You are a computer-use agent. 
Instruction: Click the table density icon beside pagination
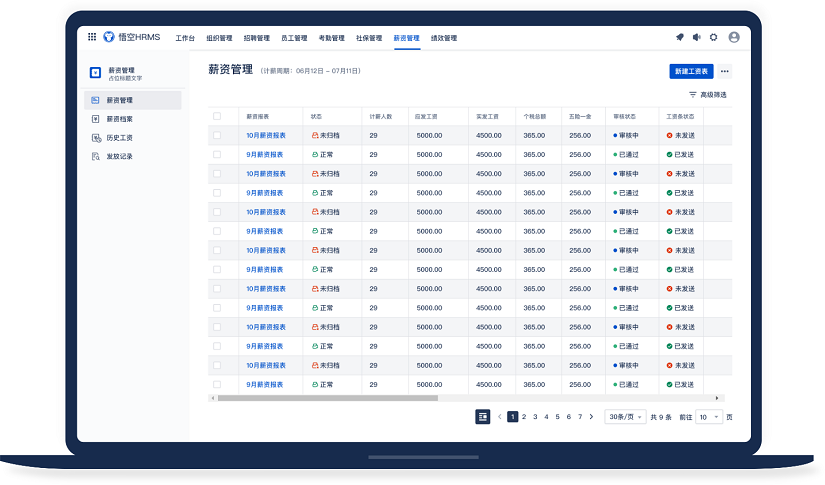[x=483, y=417]
